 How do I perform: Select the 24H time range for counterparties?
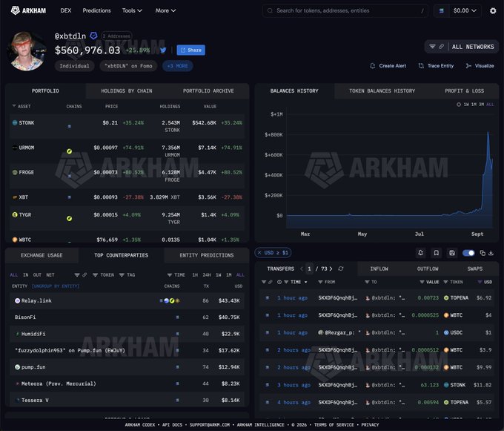[207, 275]
